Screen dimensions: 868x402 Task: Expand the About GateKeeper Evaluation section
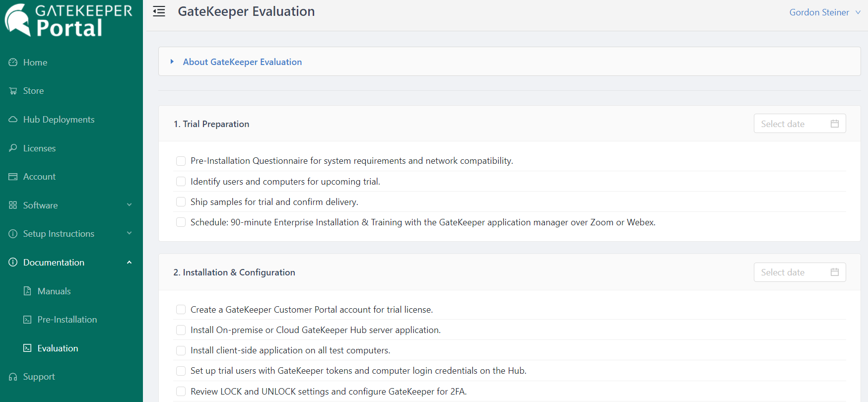coord(242,62)
